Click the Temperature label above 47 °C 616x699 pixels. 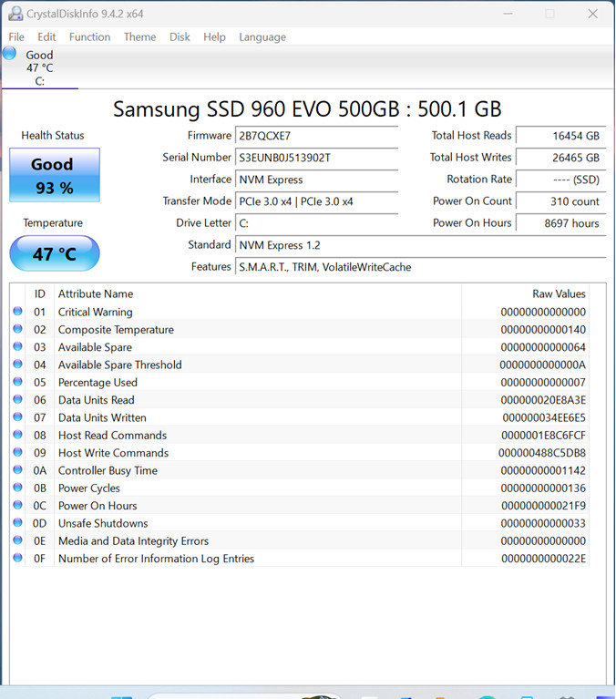pyautogui.click(x=53, y=223)
